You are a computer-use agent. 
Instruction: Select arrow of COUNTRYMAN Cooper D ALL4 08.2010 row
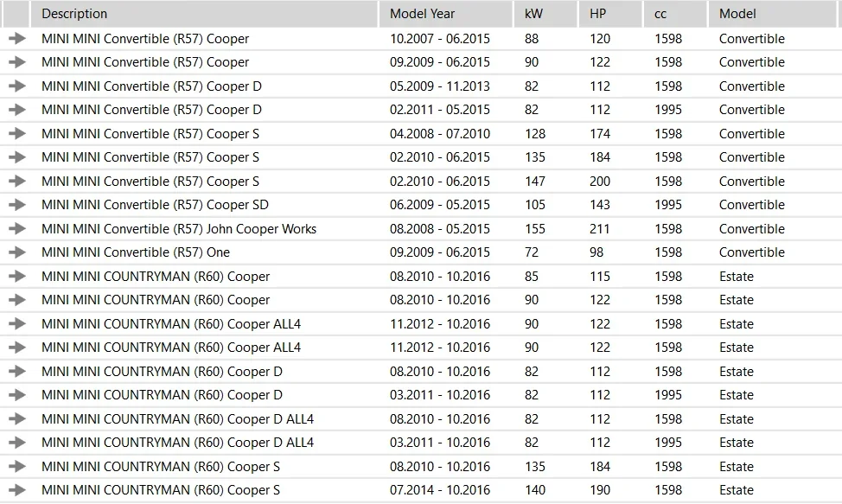pyautogui.click(x=17, y=418)
